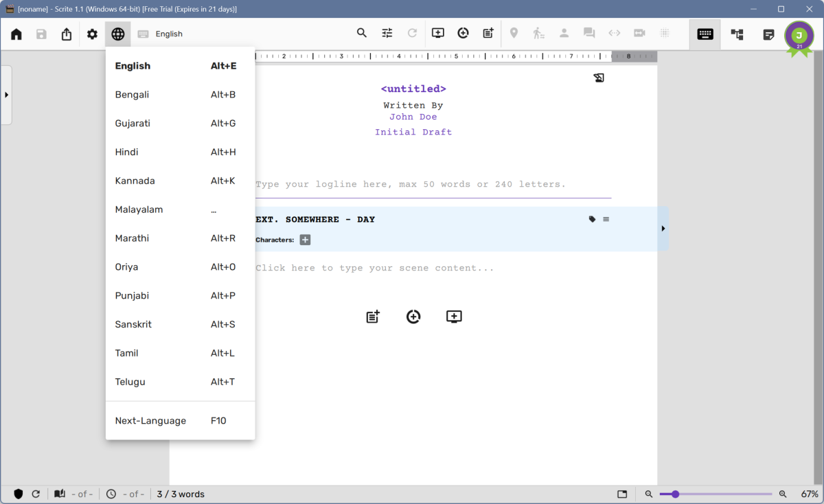Click the zoom slider handle
824x504 pixels.
pyautogui.click(x=675, y=494)
